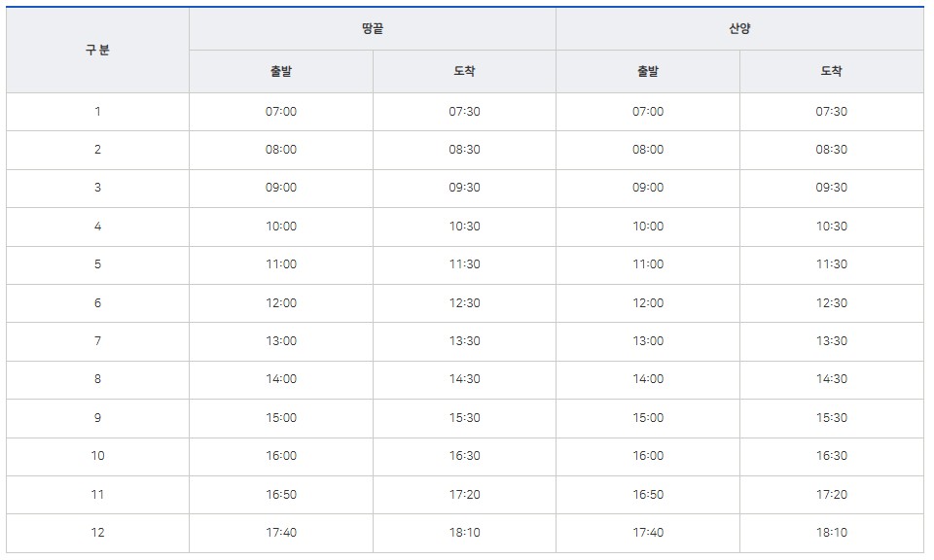The image size is (934, 560).
Task: Select row number 12 cell
Action: point(97,533)
